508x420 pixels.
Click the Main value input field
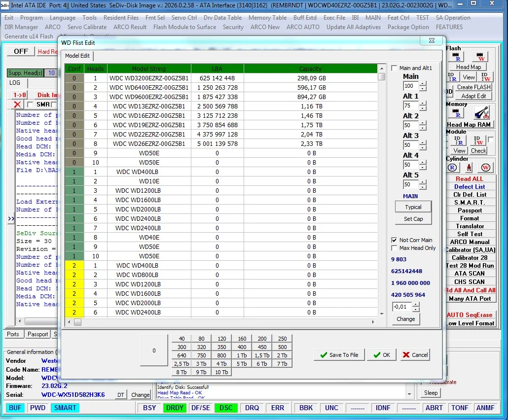pyautogui.click(x=411, y=86)
